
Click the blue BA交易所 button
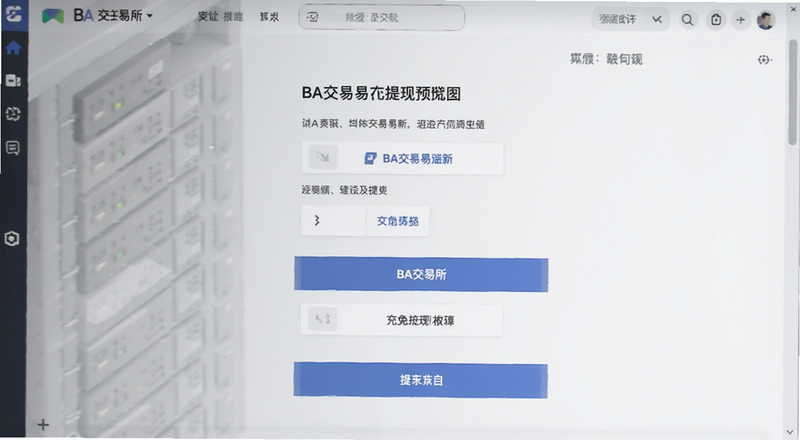[421, 275]
